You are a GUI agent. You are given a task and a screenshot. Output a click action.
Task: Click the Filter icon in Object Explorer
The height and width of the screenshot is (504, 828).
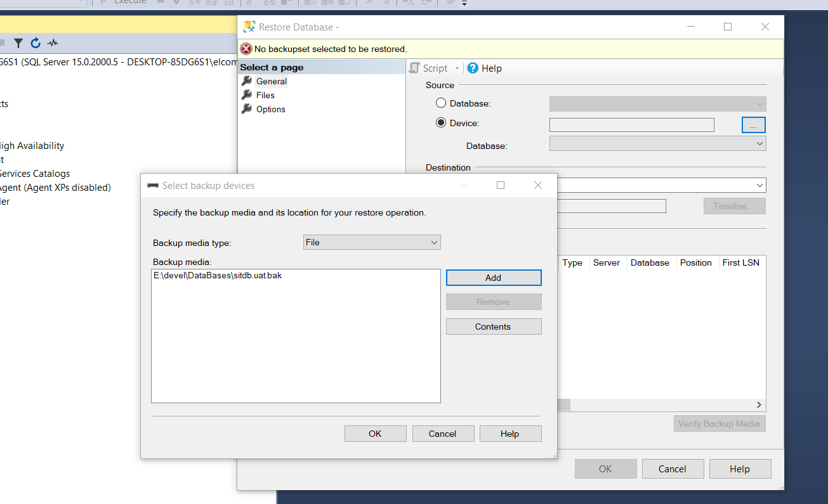coord(18,43)
